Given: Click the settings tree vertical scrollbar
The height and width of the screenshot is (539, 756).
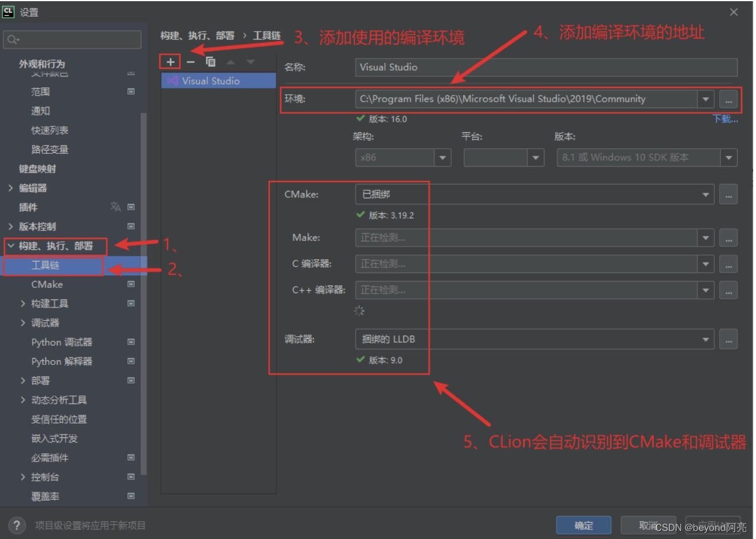Looking at the screenshot, I should tap(144, 293).
